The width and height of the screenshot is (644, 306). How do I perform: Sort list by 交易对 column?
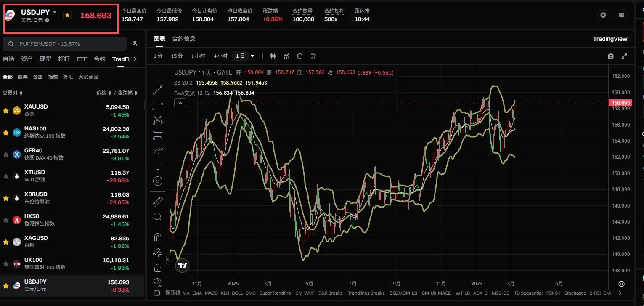pos(13,93)
